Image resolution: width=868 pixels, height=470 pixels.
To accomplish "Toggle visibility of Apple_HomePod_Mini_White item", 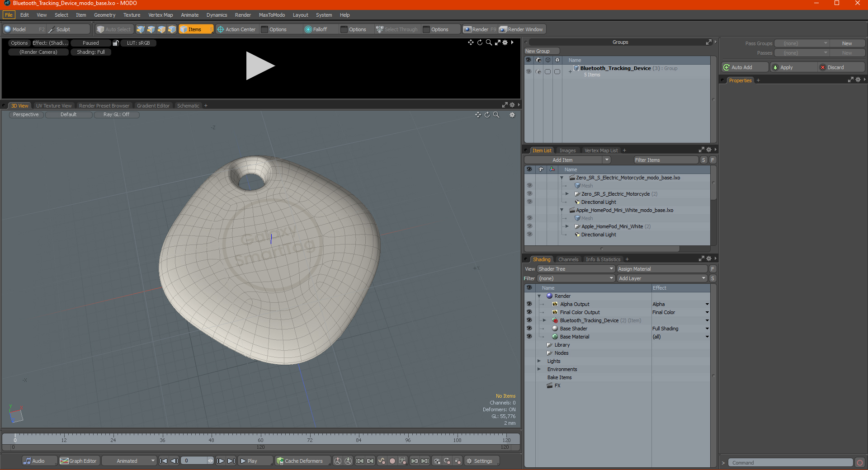I will (x=529, y=226).
